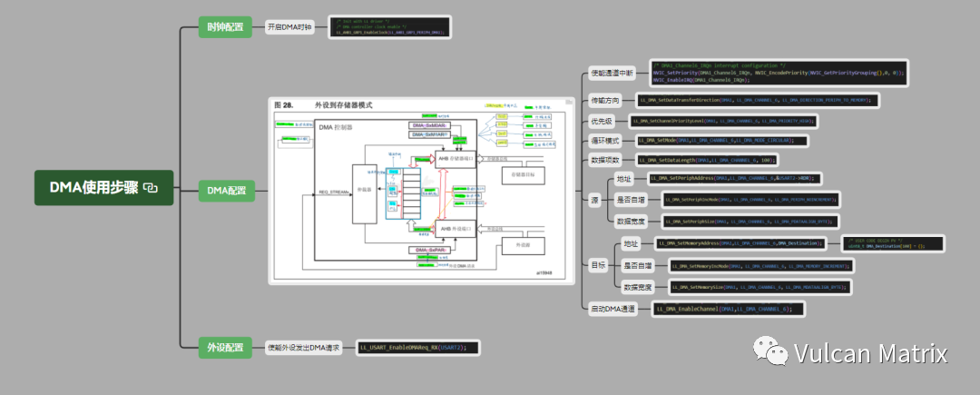Click the LL_DMA_EnableChannel code block
The image size is (980, 395).
pos(728,308)
